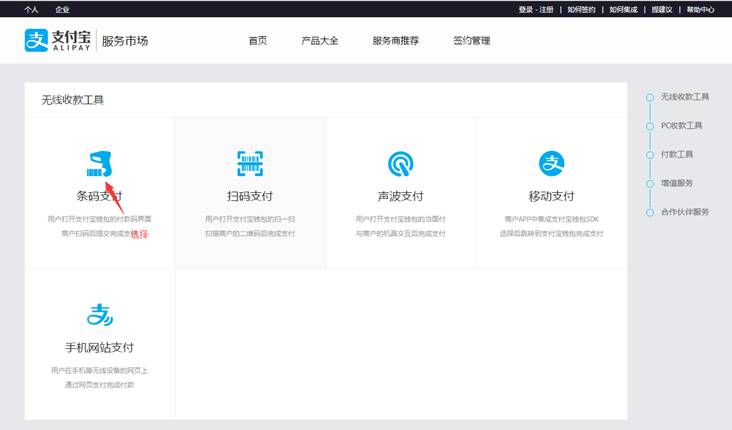Open the 首页 navigation tab
The height and width of the screenshot is (430, 732).
[258, 41]
